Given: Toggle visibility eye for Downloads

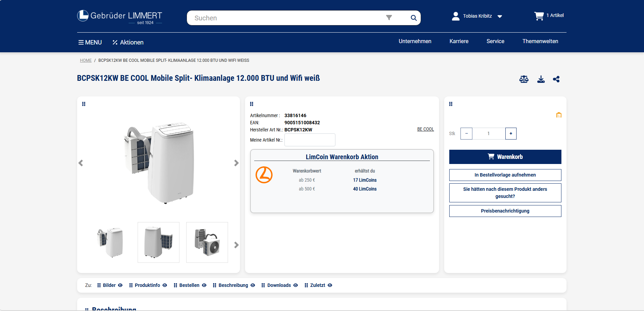Looking at the screenshot, I should [x=295, y=285].
